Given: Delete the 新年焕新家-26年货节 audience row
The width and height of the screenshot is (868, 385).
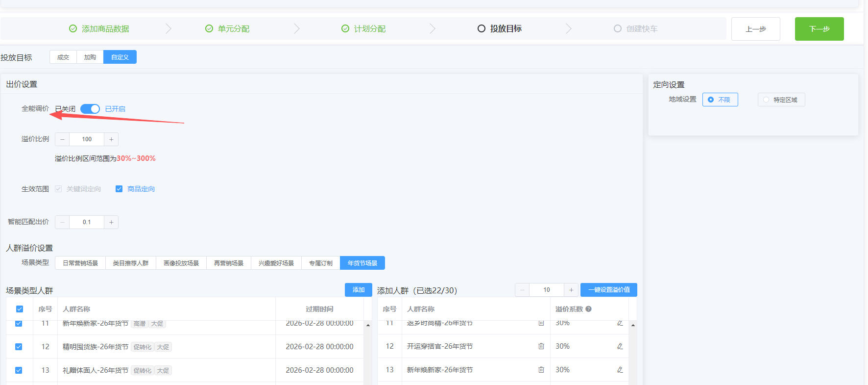Looking at the screenshot, I should (541, 370).
